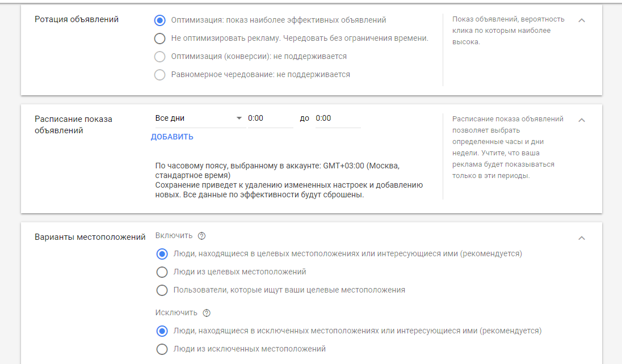The image size is (622, 364).
Task: Select "Люди из исключенных местоположений"
Action: point(161,349)
